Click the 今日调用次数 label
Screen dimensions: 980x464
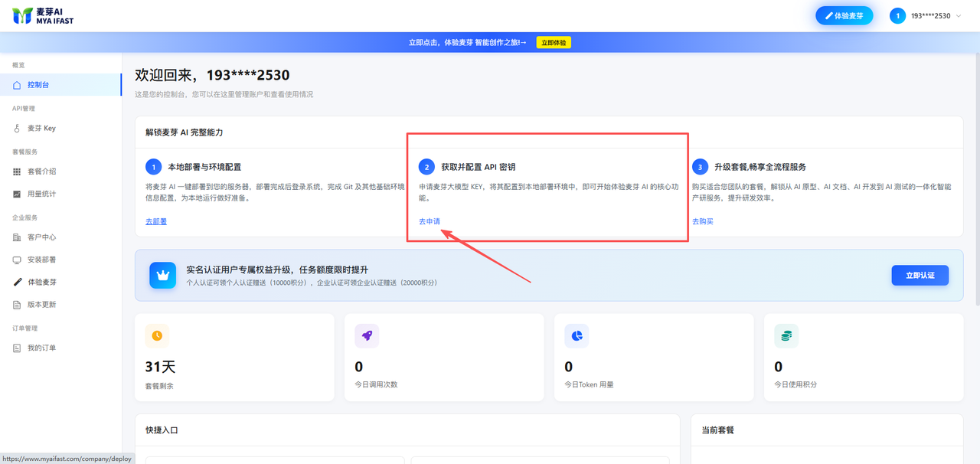point(376,384)
